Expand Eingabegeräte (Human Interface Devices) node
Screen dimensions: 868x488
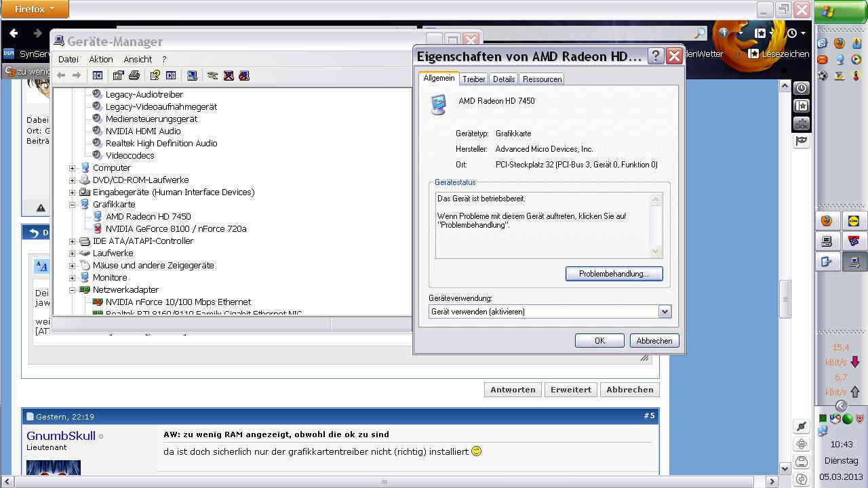[x=73, y=192]
